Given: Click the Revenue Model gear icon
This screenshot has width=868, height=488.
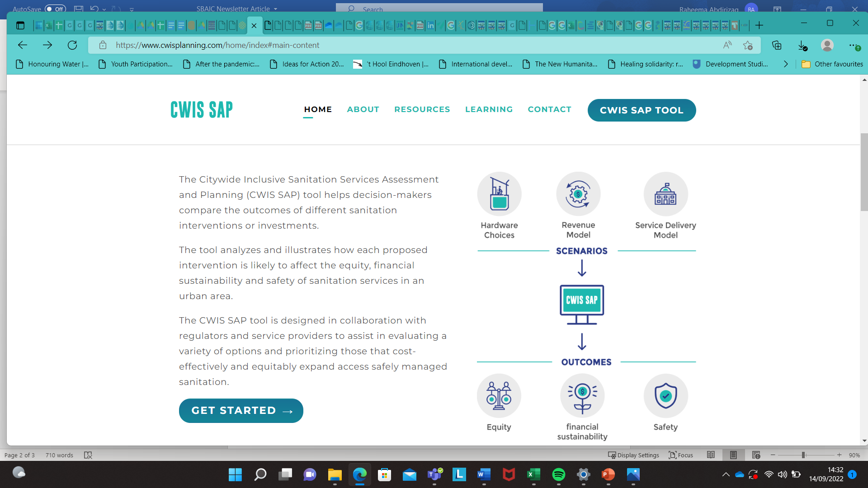Looking at the screenshot, I should tap(578, 194).
